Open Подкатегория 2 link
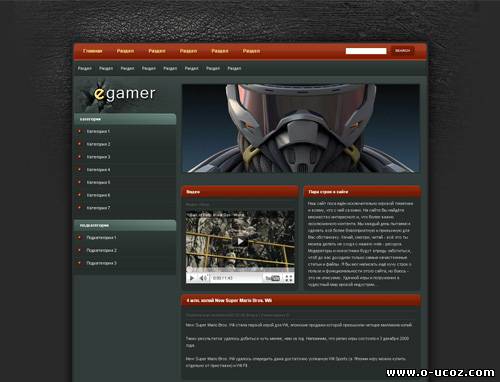The image size is (500, 382). tap(101, 250)
